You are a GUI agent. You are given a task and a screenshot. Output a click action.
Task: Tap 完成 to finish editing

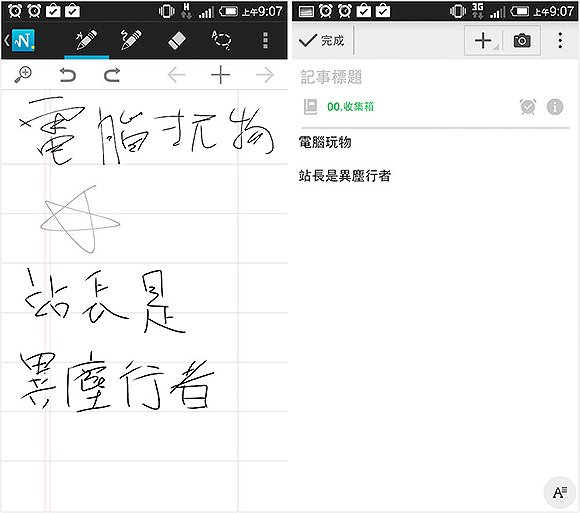[321, 40]
